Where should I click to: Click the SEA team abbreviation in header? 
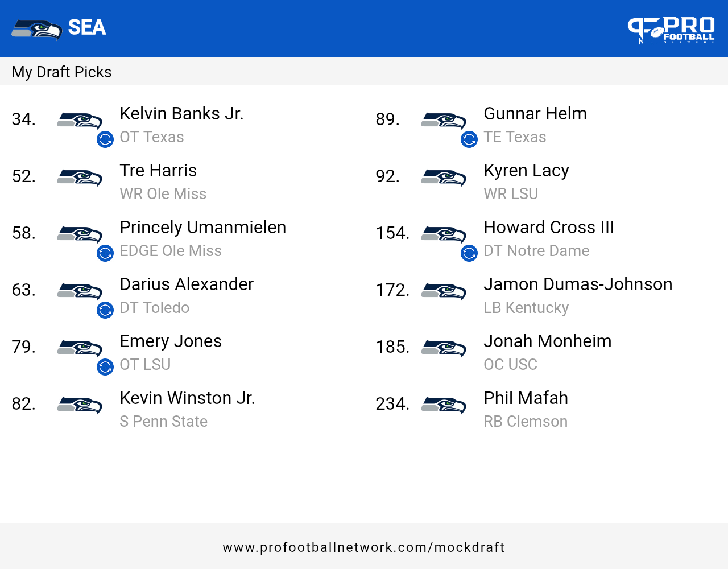click(87, 27)
